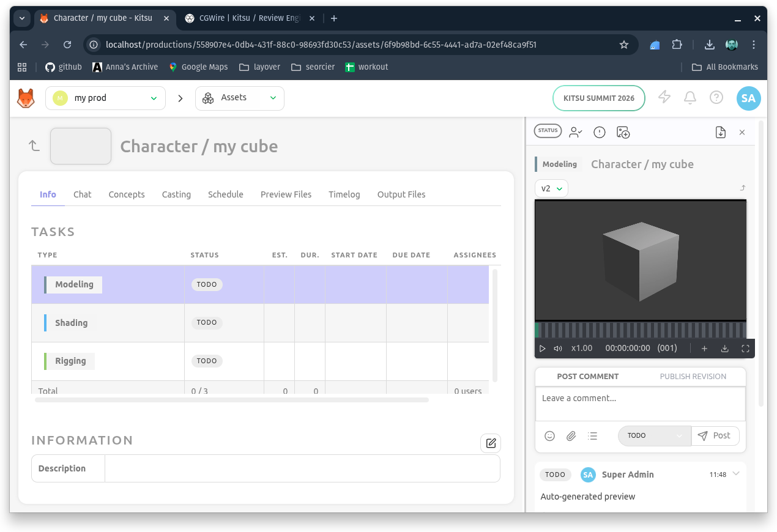Attach a file with the paperclip icon
Screen dimensions: 777x532
coord(571,436)
